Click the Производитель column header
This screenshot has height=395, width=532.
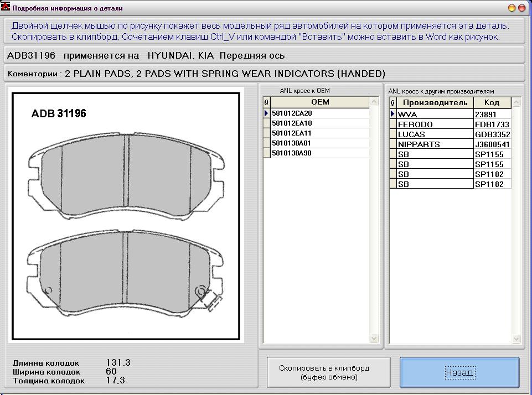(435, 103)
